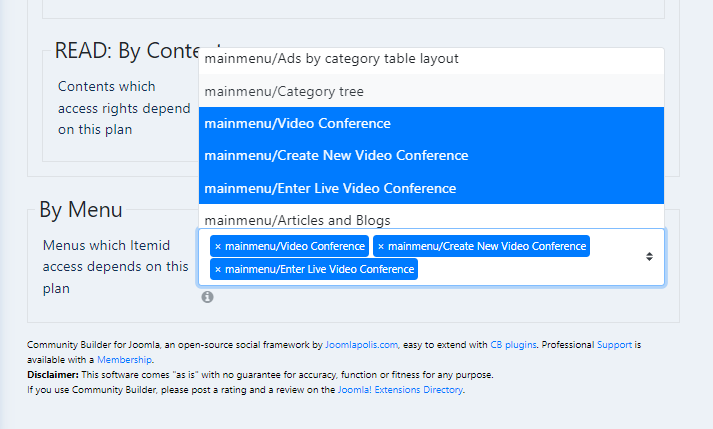Click the 'Disclaimer:' footer text
Image resolution: width=713 pixels, height=429 pixels.
53,375
